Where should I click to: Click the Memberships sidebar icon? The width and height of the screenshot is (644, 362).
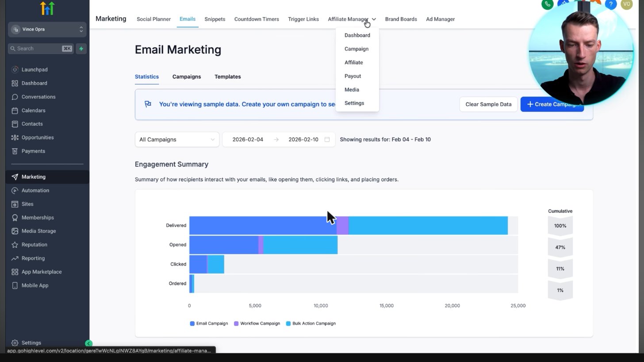(x=15, y=218)
